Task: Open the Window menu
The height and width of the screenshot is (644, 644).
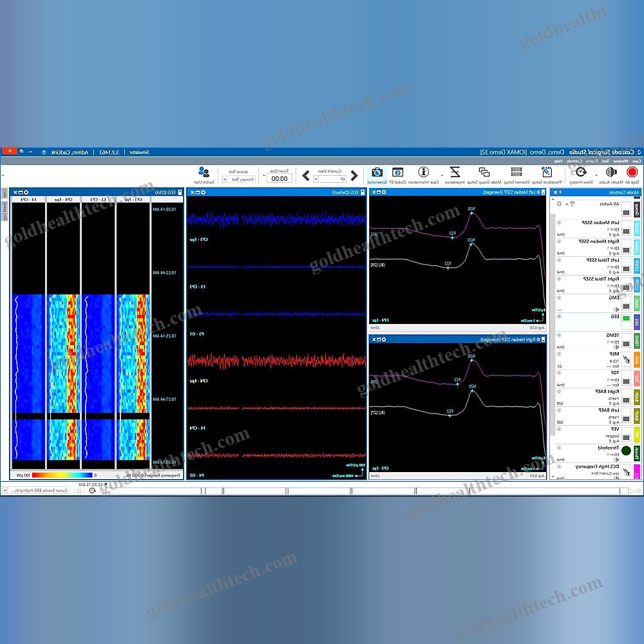Action: pyautogui.click(x=621, y=161)
